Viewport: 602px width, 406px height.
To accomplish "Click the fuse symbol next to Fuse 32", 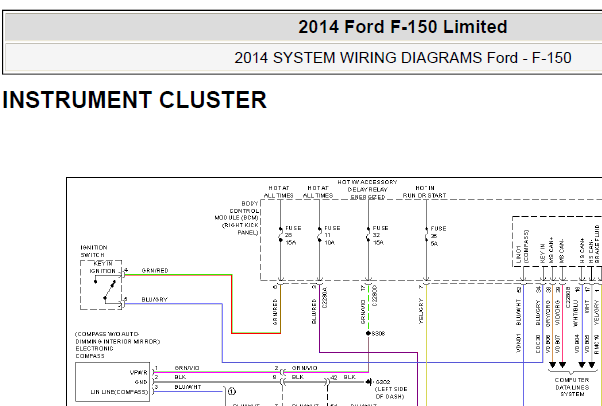I will [x=368, y=235].
